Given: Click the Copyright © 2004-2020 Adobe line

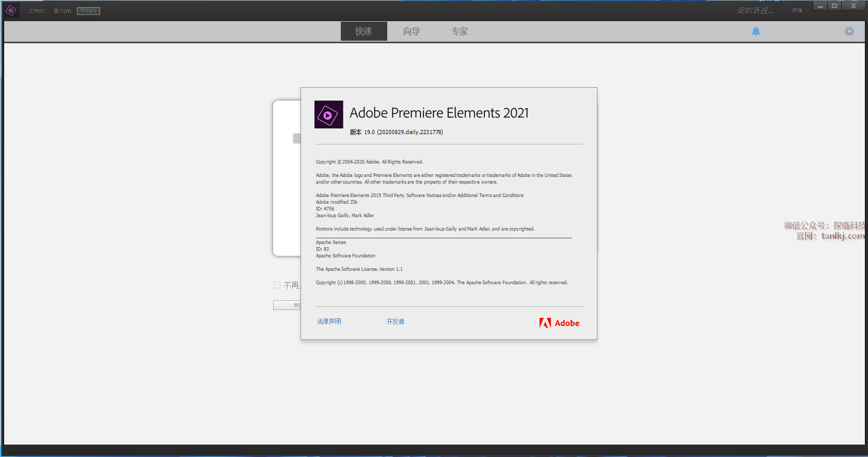Looking at the screenshot, I should pos(370,162).
